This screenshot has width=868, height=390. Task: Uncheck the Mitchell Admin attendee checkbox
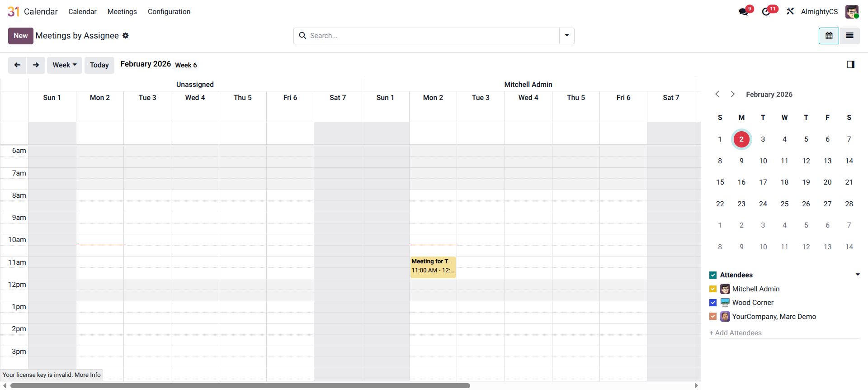coord(713,289)
